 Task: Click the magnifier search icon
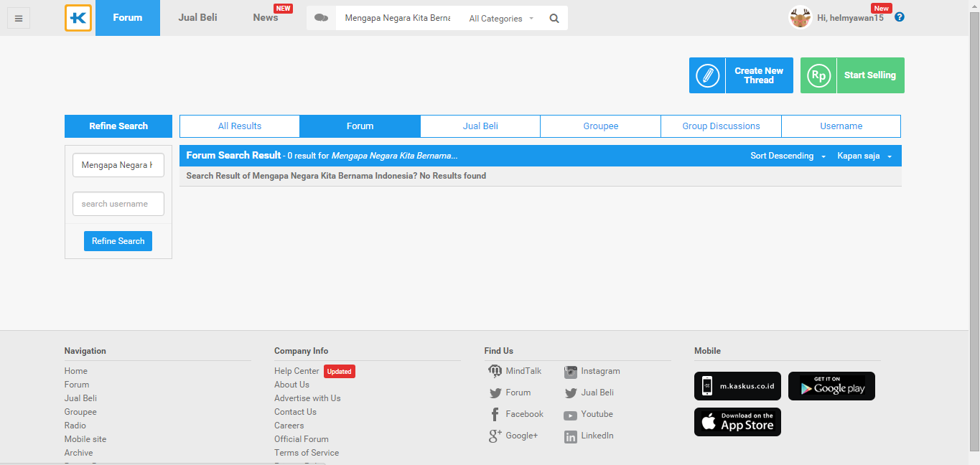tap(554, 19)
